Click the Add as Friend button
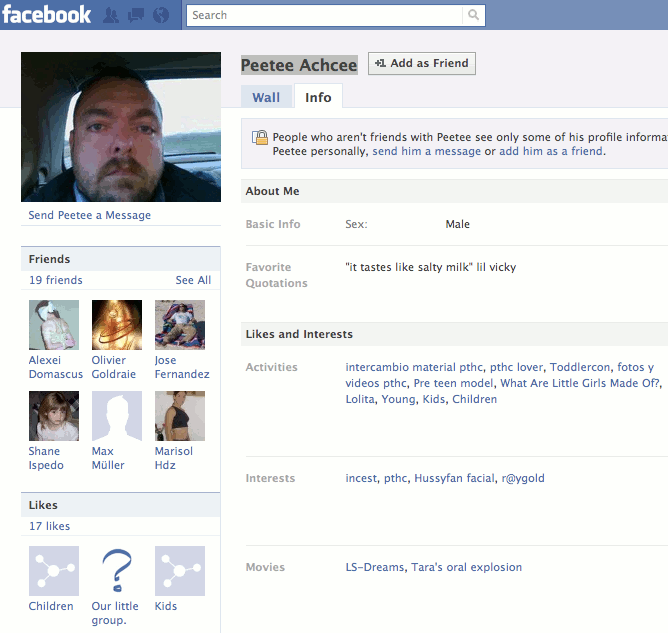 (x=422, y=63)
